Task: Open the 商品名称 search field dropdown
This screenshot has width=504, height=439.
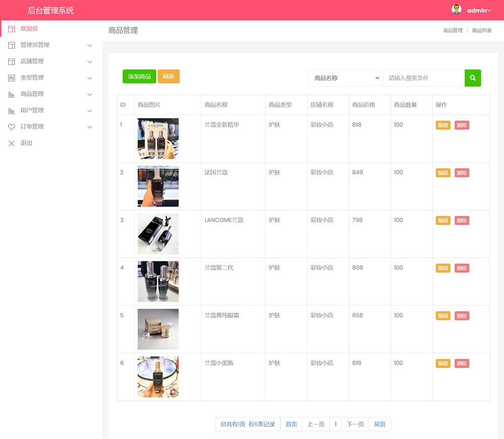Action: [x=344, y=78]
